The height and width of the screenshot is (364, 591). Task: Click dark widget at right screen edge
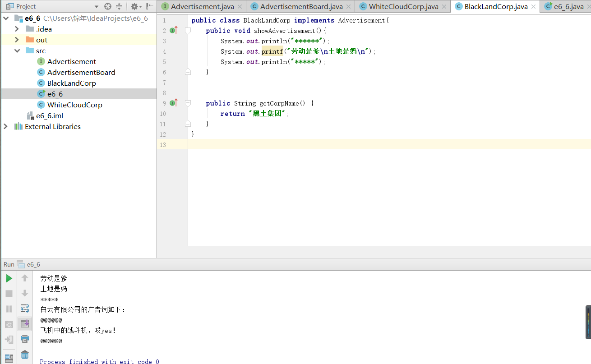click(x=588, y=322)
